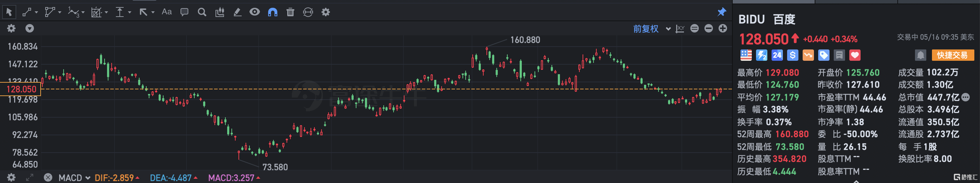Image resolution: width=980 pixels, height=183 pixels.
Task: Click the blue dollar sign icon
Action: [x=792, y=55]
